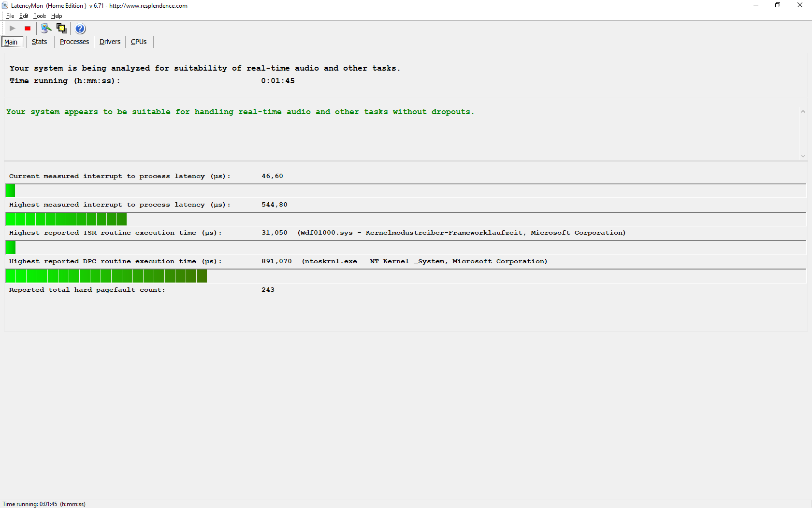Screen dimensions: 812x508
Task: Click the hard pagefault count 243
Action: [268, 290]
